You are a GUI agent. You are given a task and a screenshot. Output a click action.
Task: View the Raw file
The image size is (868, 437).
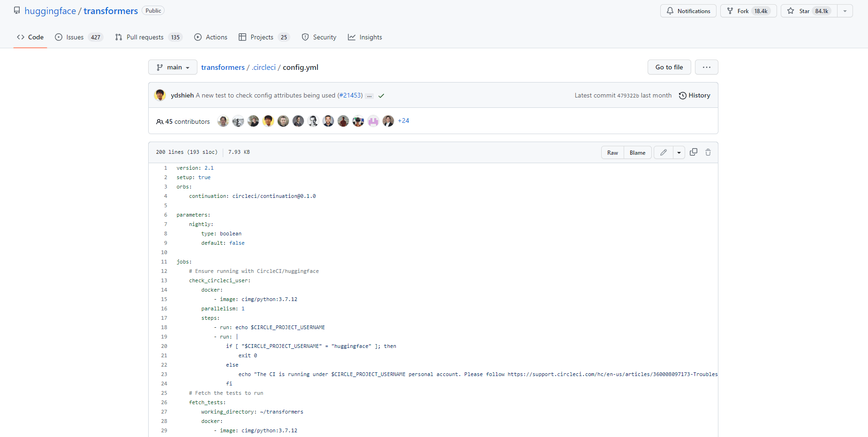[x=612, y=152]
